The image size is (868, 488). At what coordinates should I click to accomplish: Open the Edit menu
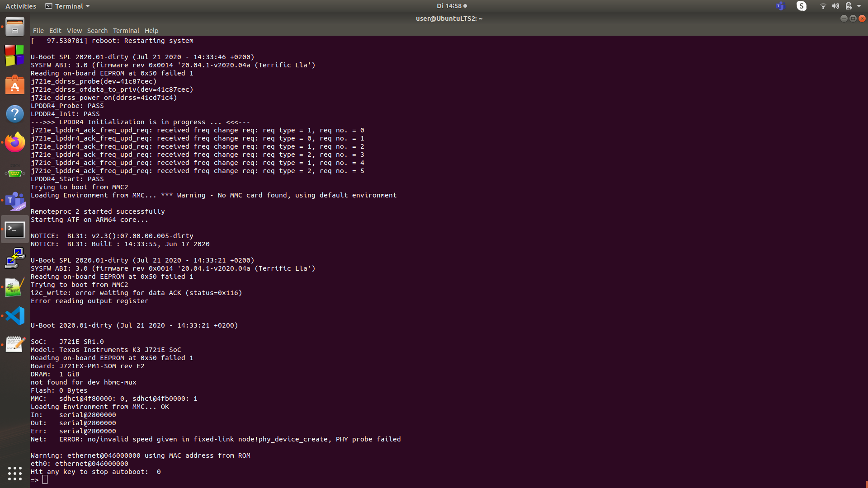click(55, 31)
